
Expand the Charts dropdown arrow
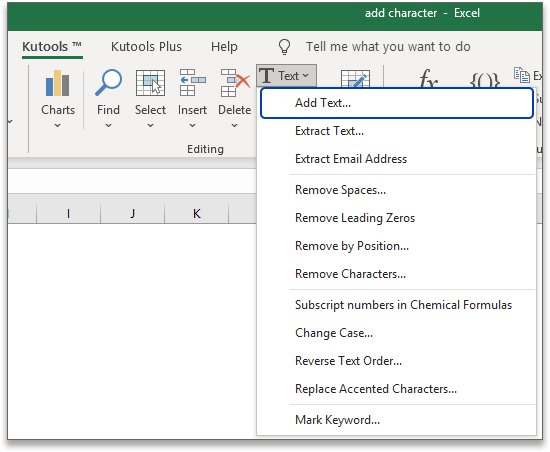tap(58, 125)
